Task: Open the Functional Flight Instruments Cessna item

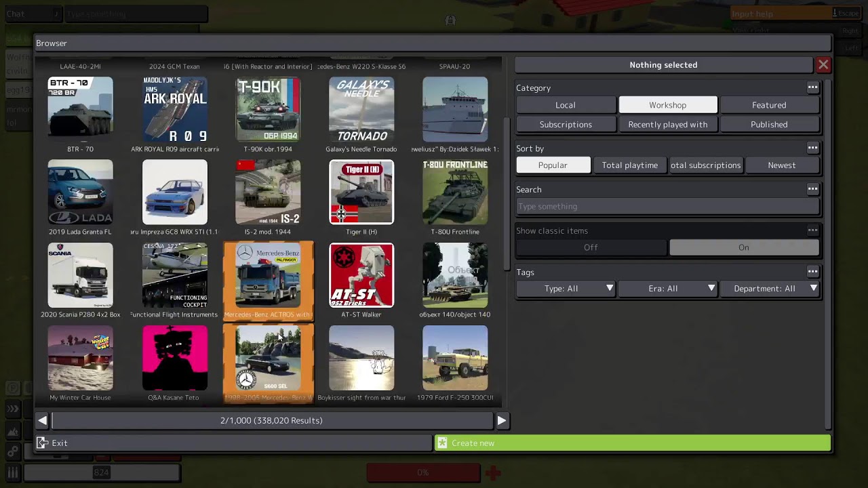Action: point(175,275)
